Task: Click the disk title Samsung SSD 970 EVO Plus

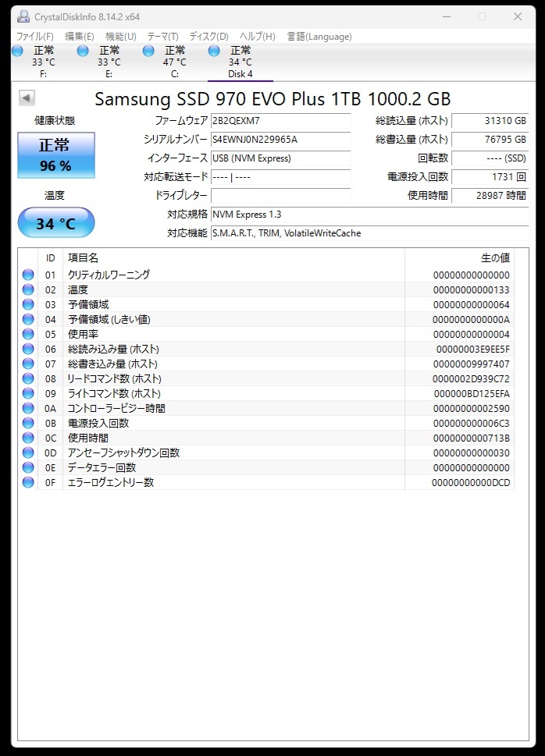Action: [x=272, y=99]
